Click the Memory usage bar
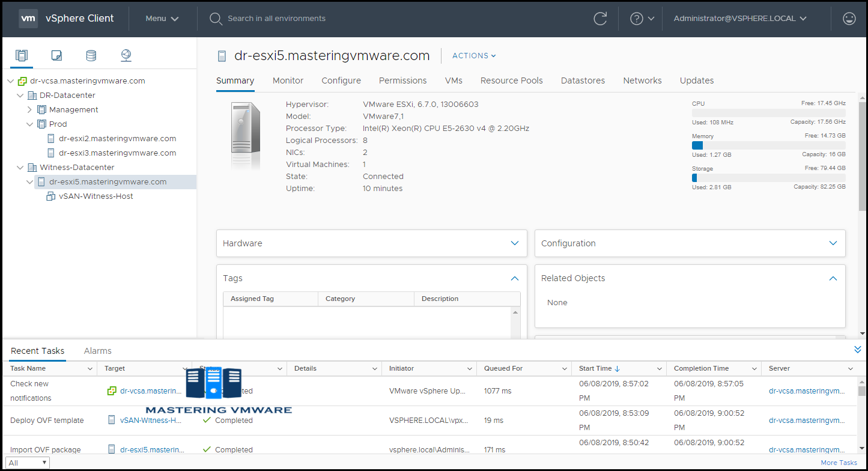 (769, 145)
